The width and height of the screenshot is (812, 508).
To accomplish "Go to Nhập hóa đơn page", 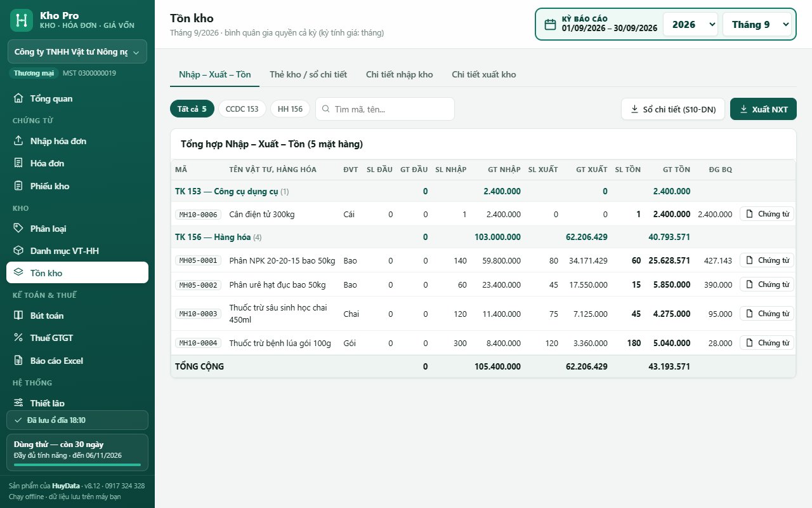I will (x=77, y=141).
